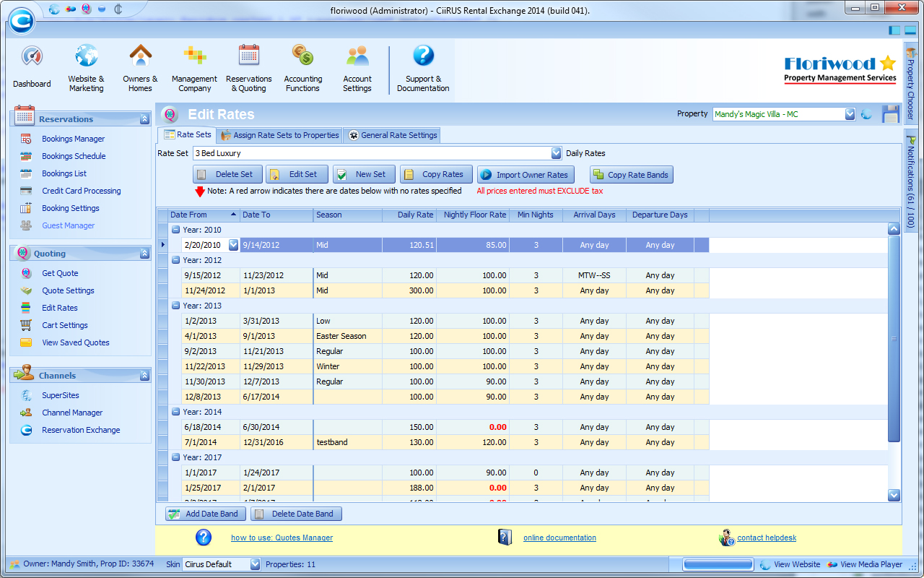Click globe icon in quick access toolbar
The width and height of the screenshot is (924, 578).
tap(55, 9)
